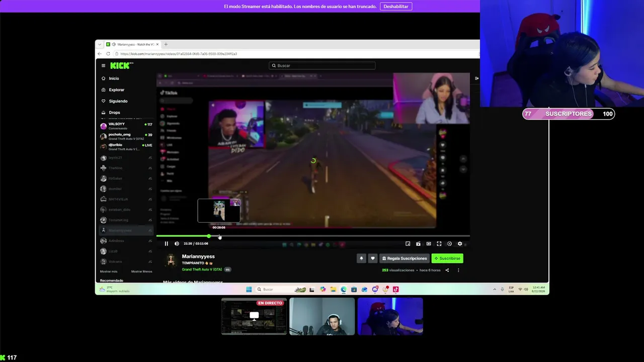The image size is (644, 362).
Task: Click the Mariannyyess avatar below the video
Action: tap(171, 260)
